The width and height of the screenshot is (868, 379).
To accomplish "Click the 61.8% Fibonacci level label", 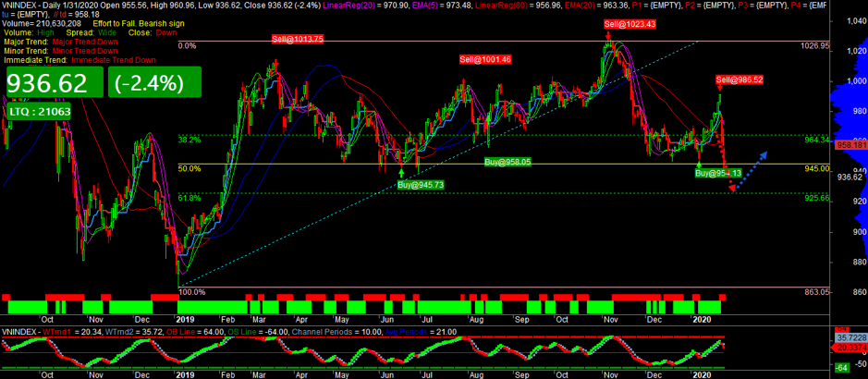I will 189,198.
